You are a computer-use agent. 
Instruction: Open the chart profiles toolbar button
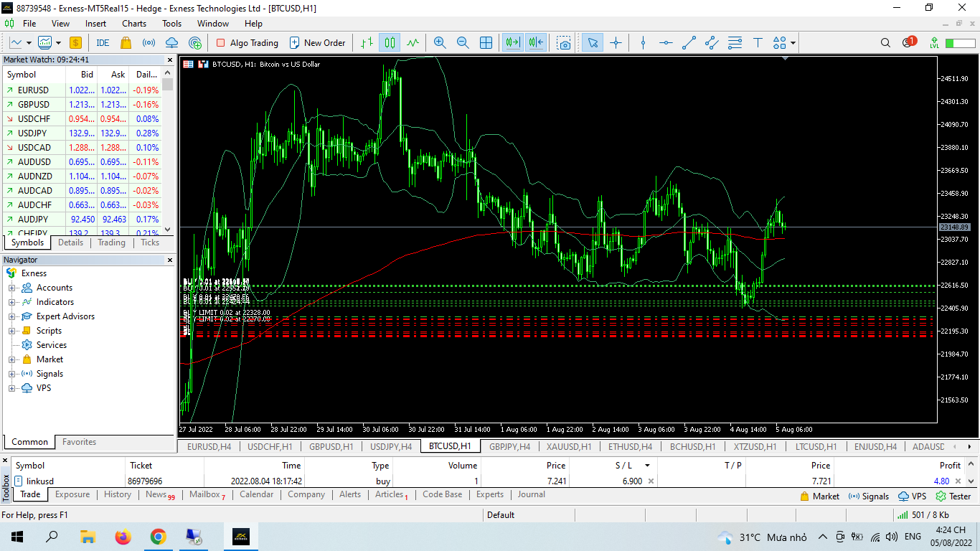tap(45, 42)
